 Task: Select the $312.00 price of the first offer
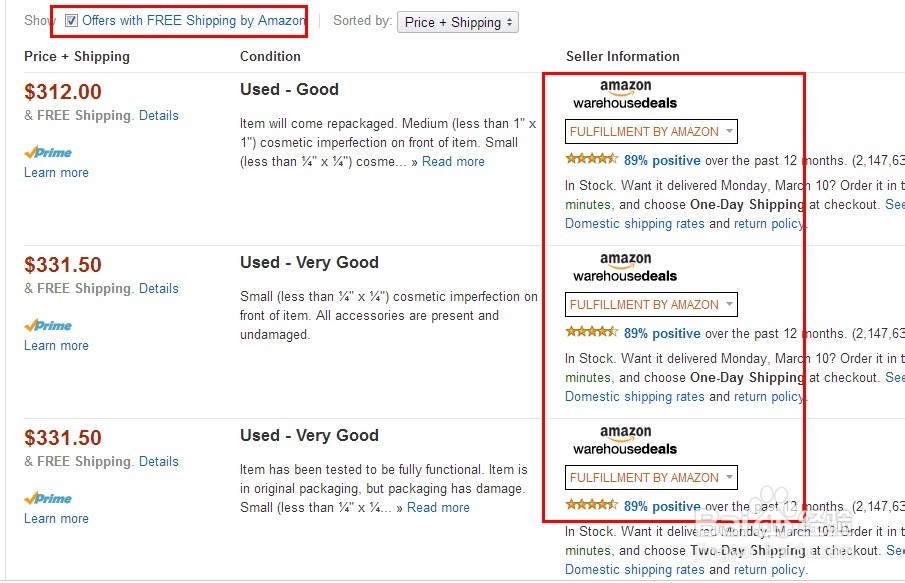[63, 91]
